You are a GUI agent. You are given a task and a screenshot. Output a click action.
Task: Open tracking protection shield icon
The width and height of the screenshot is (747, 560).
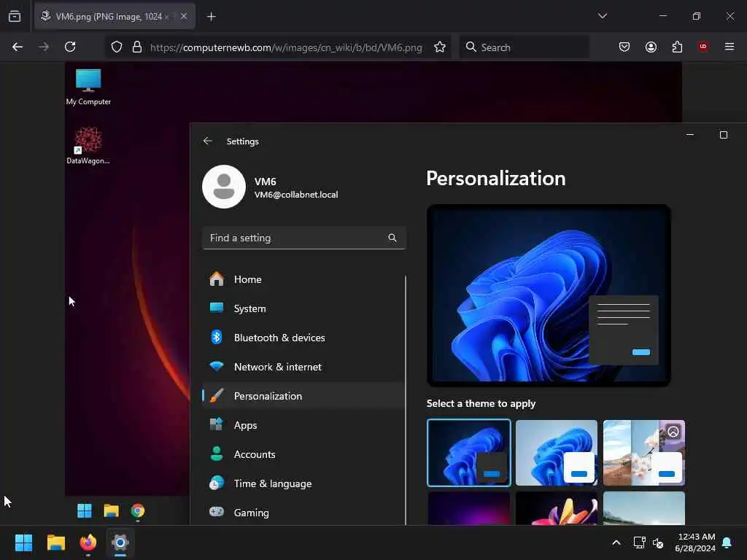(x=117, y=47)
